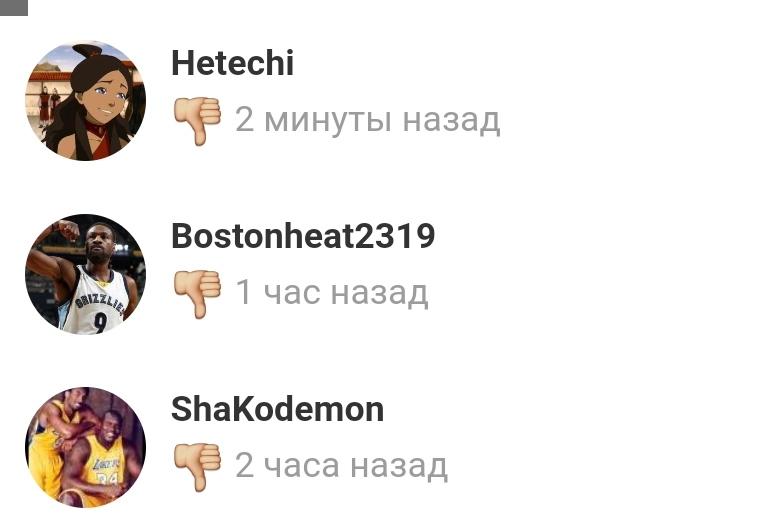
Task: View the dislike reaction left one hour ago
Action: 197,294
